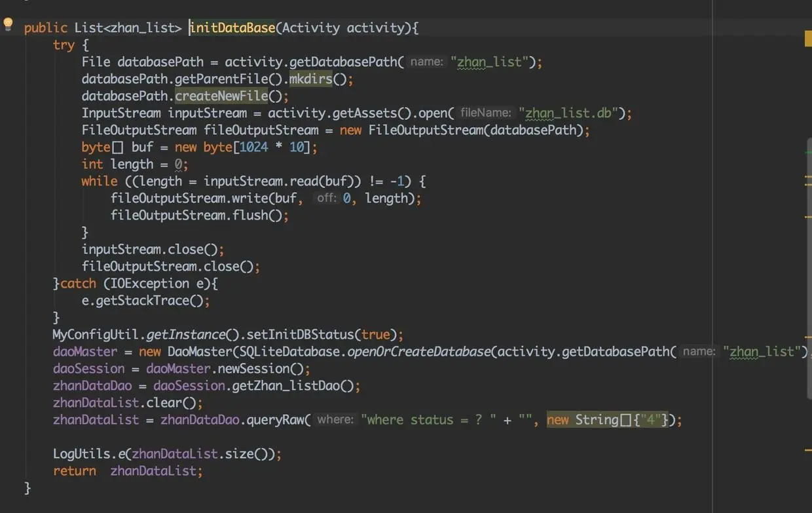Click zhanDataList.clear() statement

[128, 402]
